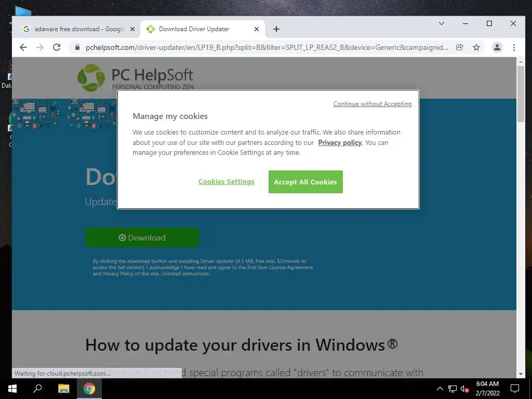The image size is (532, 399).
Task: Click the PC HelpSoft logo
Action: coord(136,77)
